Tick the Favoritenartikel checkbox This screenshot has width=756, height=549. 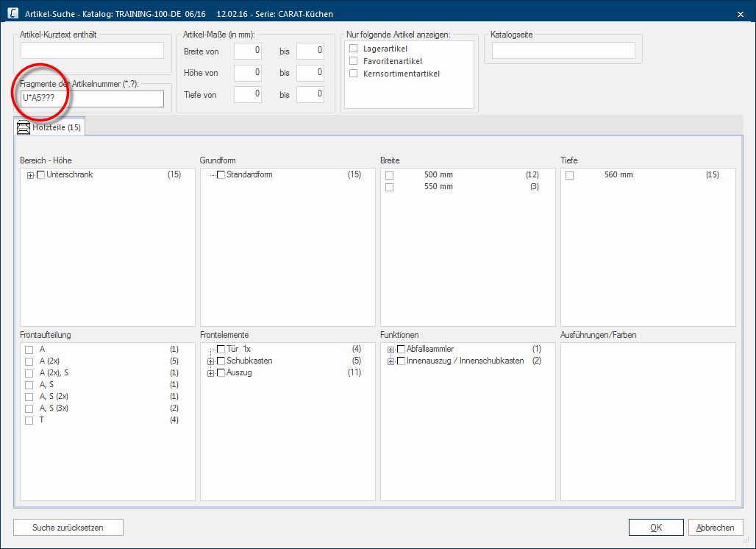click(x=354, y=61)
